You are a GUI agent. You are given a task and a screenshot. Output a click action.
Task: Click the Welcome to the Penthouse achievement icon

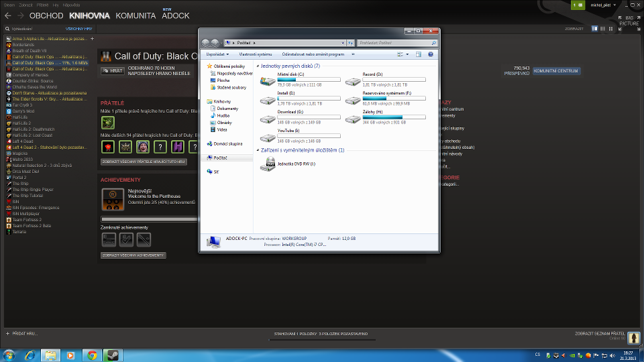(112, 200)
